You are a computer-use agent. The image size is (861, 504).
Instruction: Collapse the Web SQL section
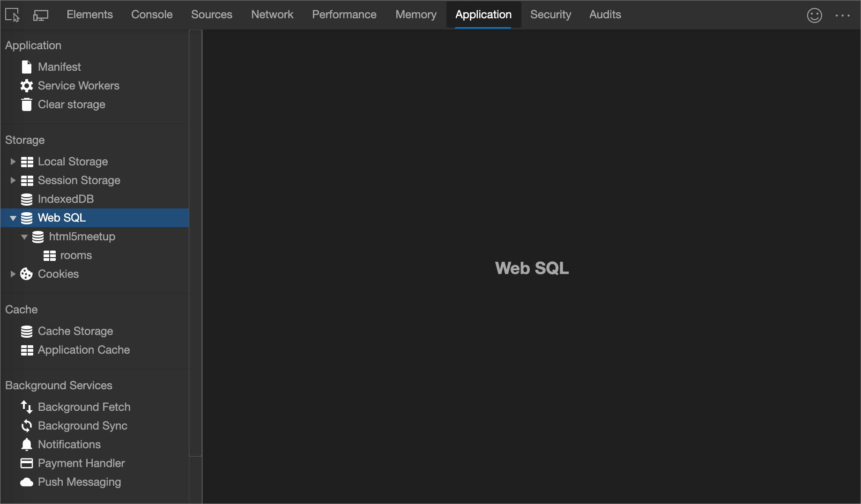point(13,218)
